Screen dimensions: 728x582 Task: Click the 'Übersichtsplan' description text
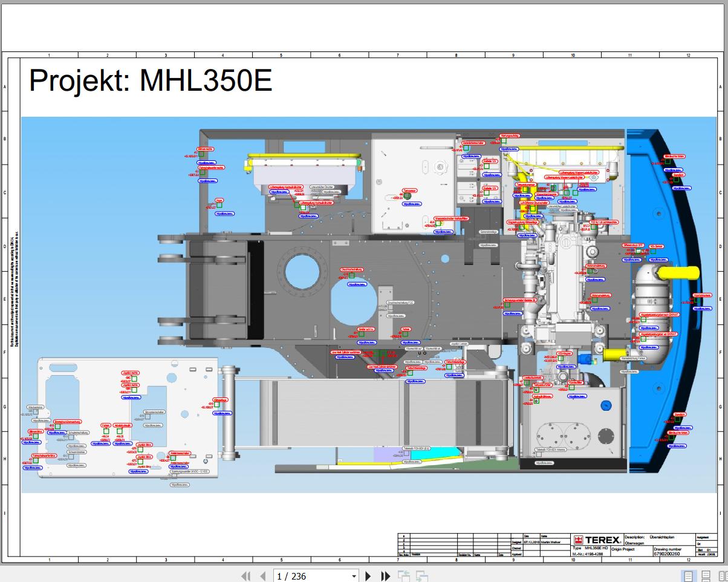(662, 537)
